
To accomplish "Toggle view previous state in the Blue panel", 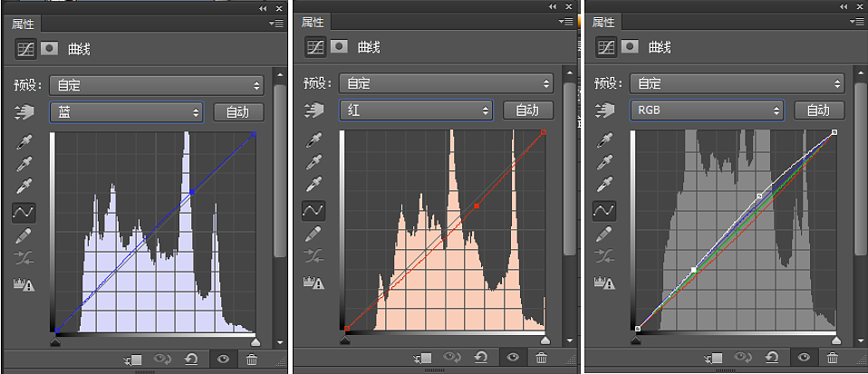I will [164, 360].
